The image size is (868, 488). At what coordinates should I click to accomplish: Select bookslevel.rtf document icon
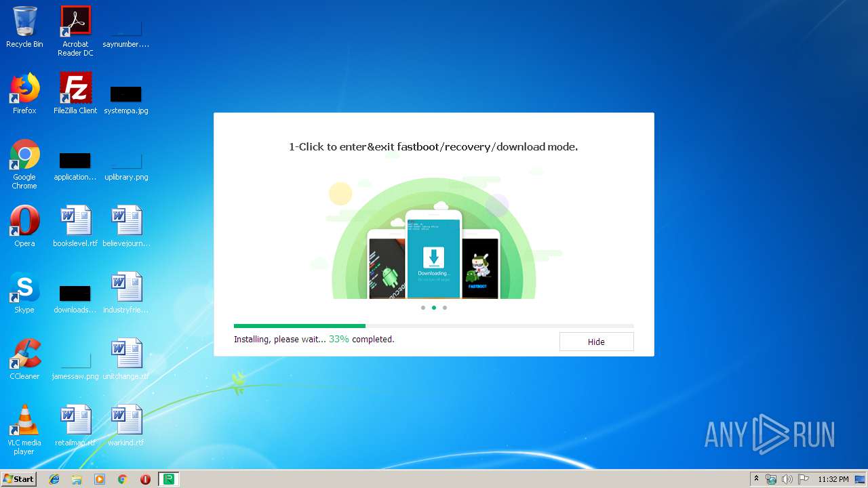click(75, 226)
